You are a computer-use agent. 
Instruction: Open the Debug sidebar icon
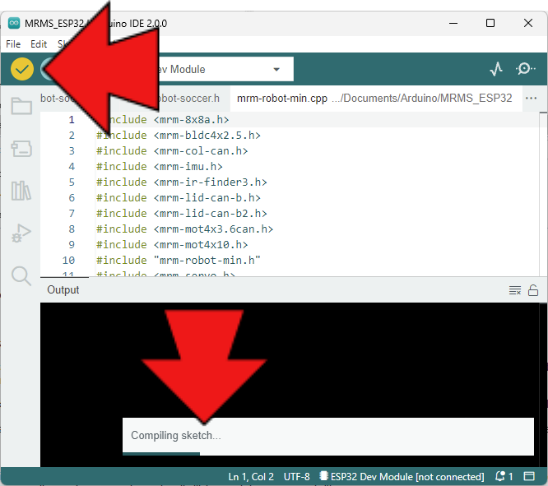pyautogui.click(x=21, y=233)
